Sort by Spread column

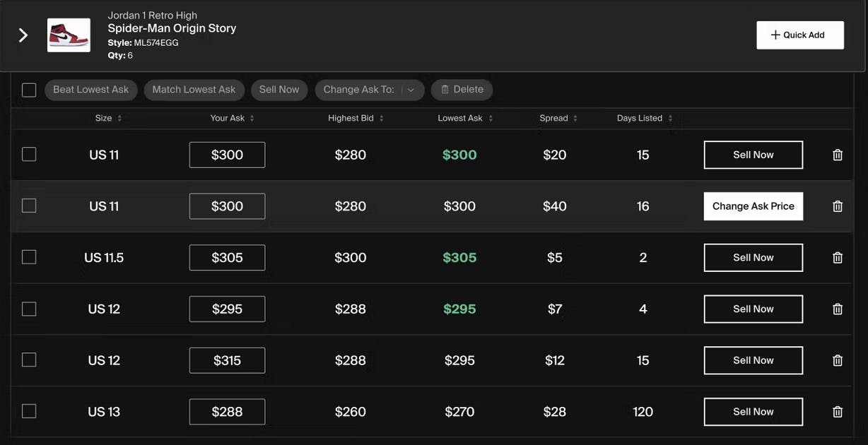[x=575, y=119]
